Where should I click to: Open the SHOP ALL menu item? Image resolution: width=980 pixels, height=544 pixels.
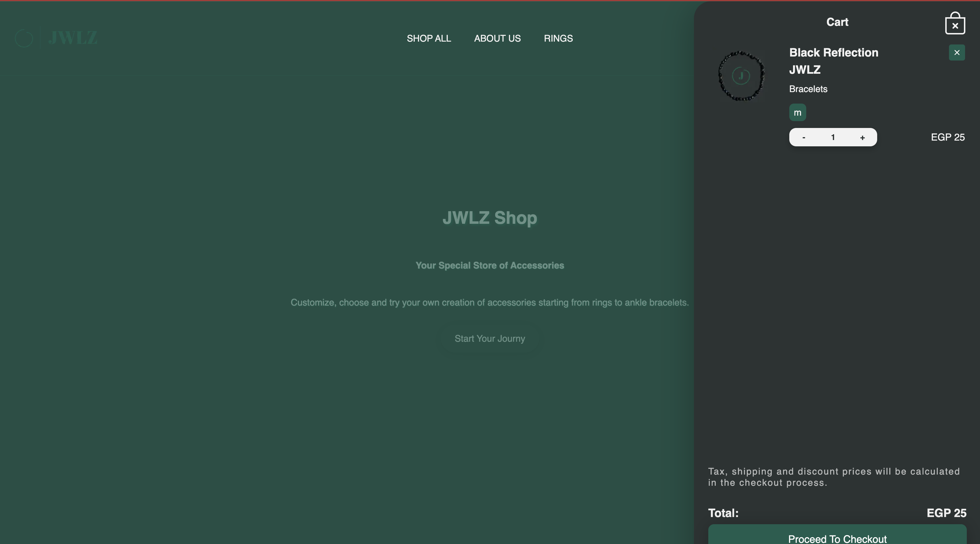click(x=429, y=38)
